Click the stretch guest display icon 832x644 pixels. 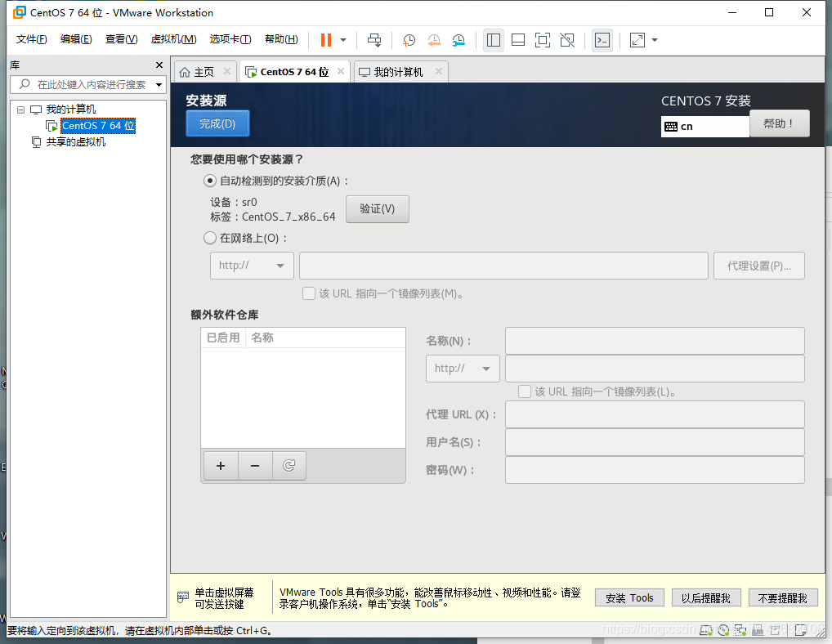click(x=637, y=40)
